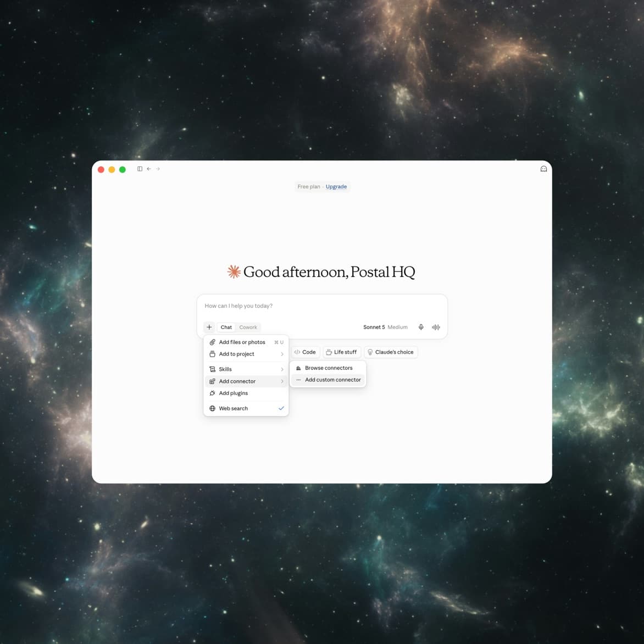
Task: Click the orange Claude starburst logo
Action: pos(234,271)
